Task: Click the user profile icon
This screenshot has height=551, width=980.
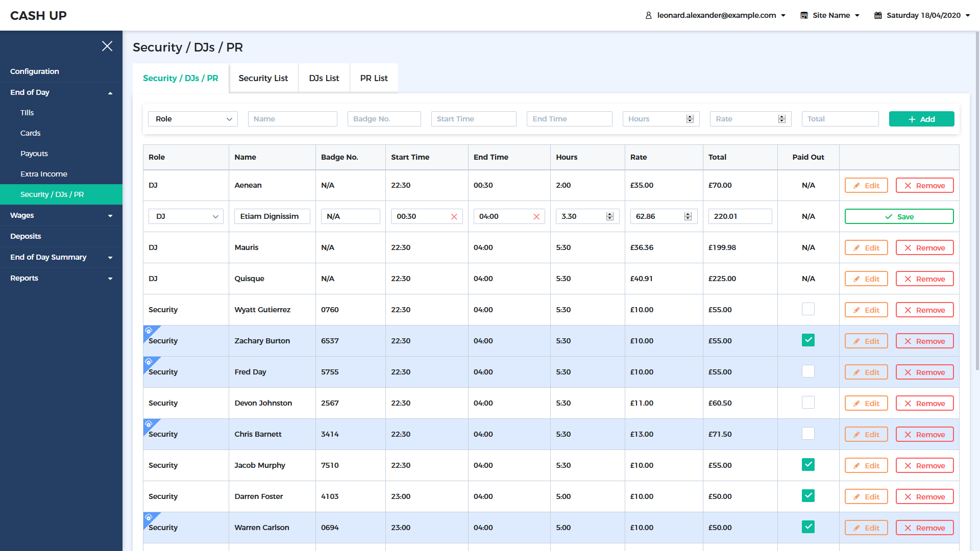Action: click(x=648, y=15)
